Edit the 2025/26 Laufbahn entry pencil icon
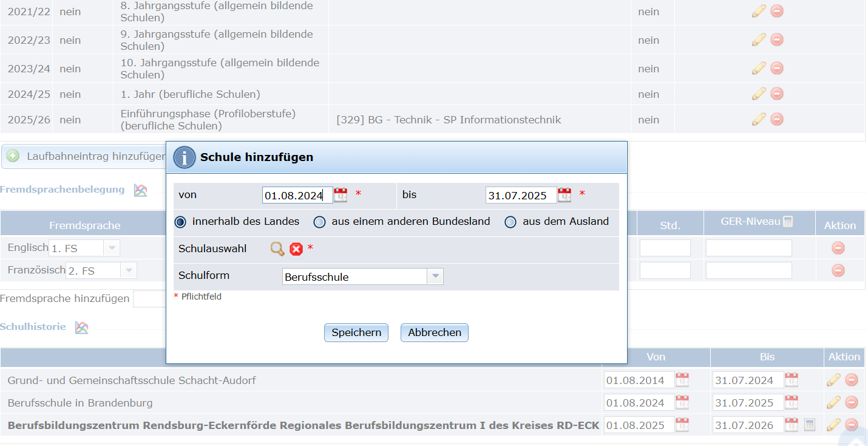 [759, 119]
